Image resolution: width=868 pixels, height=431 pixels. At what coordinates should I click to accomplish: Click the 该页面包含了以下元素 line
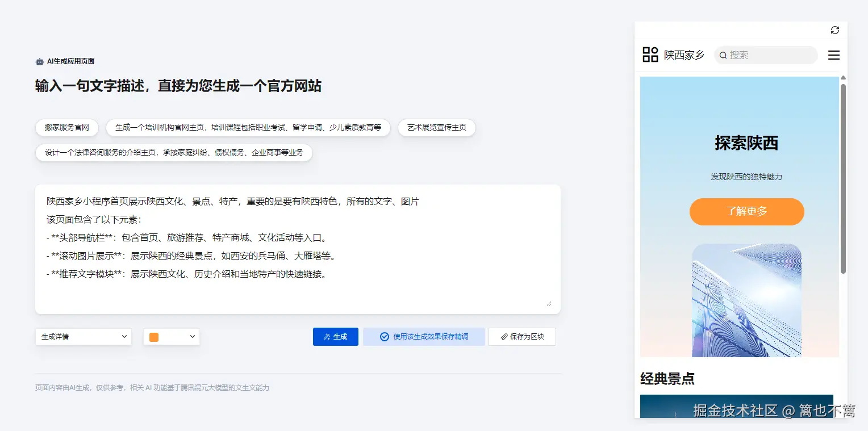point(94,220)
